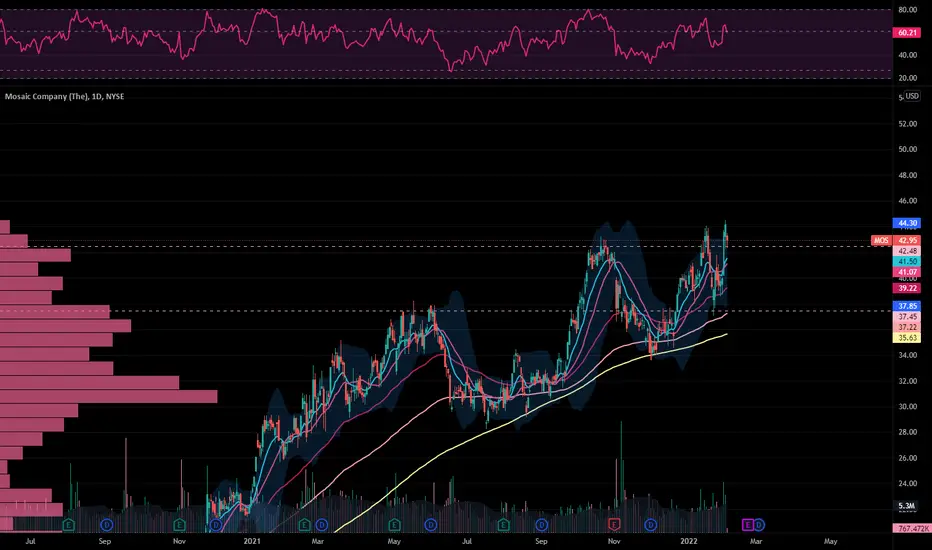The width and height of the screenshot is (932, 550).
Task: Open the earnings marker of August 2021
Action: point(503,525)
